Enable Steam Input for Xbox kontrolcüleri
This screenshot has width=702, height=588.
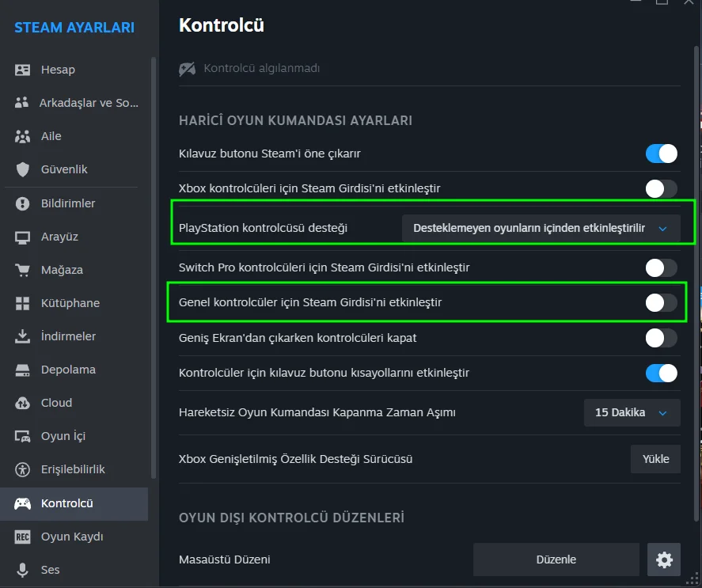[x=662, y=188]
